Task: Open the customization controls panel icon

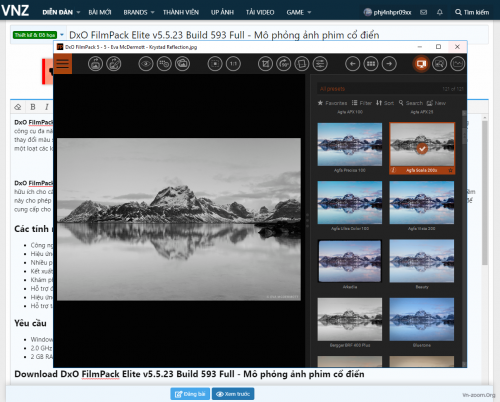Action: coord(440,64)
